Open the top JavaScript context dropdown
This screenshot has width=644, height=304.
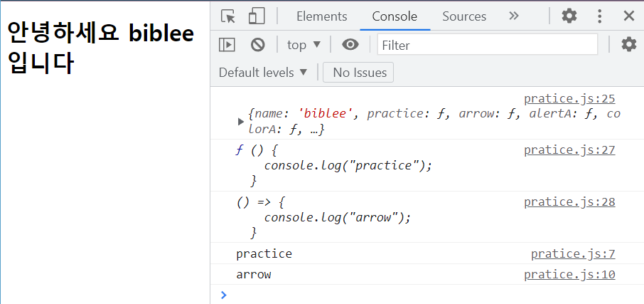[304, 44]
